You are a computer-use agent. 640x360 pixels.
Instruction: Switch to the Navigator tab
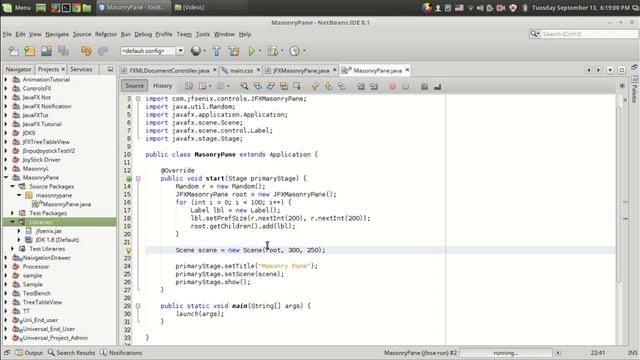(x=18, y=69)
